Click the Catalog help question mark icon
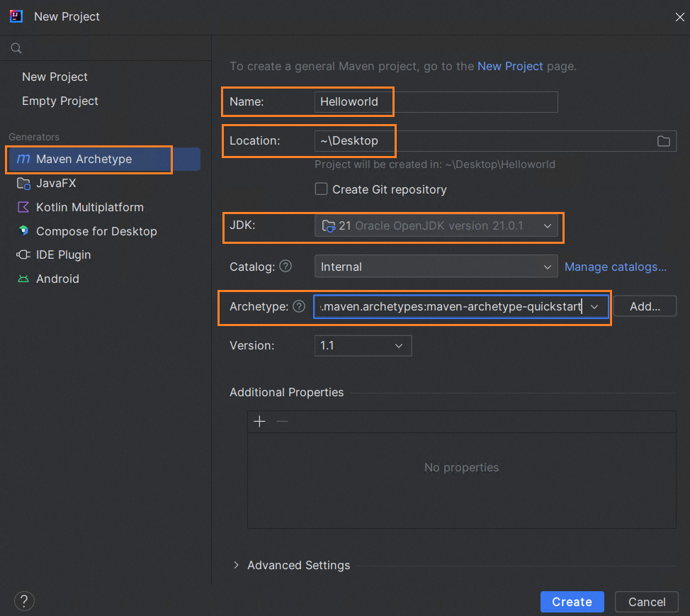Image resolution: width=690 pixels, height=616 pixels. coord(285,267)
